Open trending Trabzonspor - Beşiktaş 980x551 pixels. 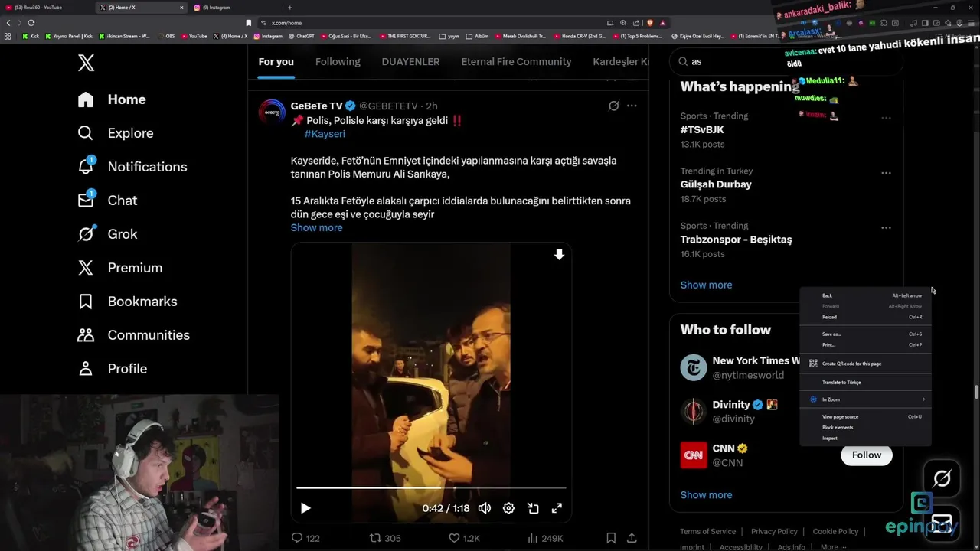(x=736, y=240)
